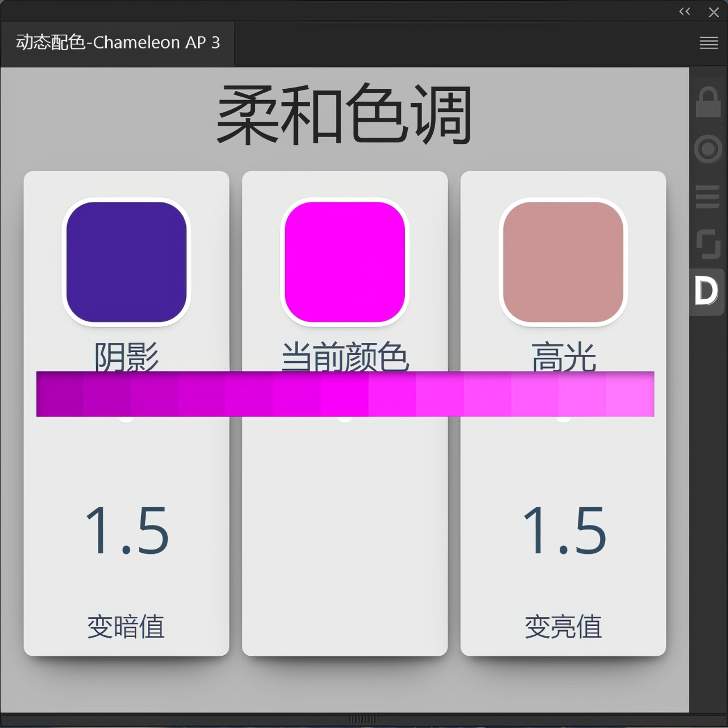Open the three-lines sliders sidebar icon
This screenshot has height=728, width=728.
coord(708,197)
